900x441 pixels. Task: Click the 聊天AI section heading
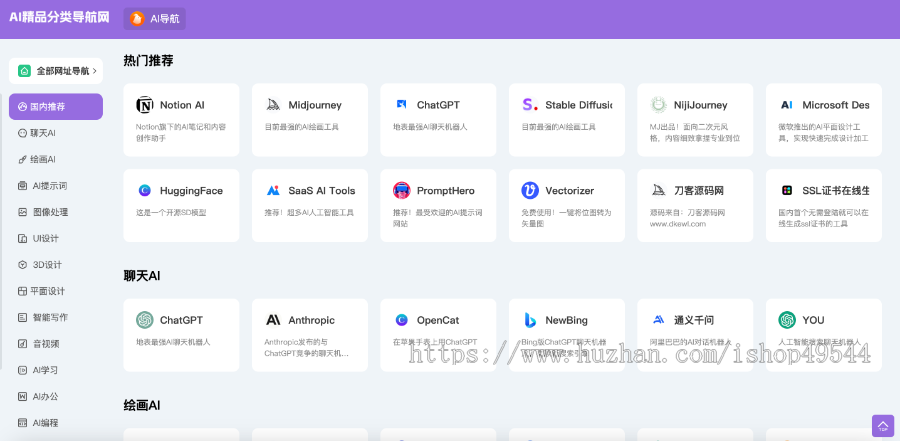pos(142,276)
